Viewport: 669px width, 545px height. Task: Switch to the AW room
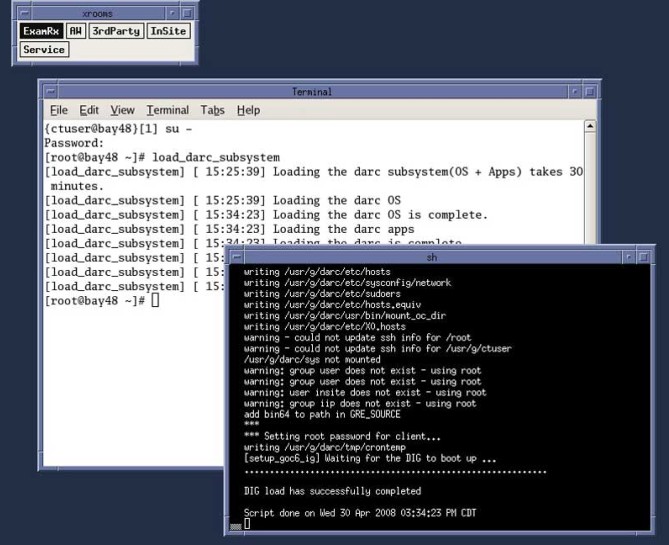(x=75, y=32)
